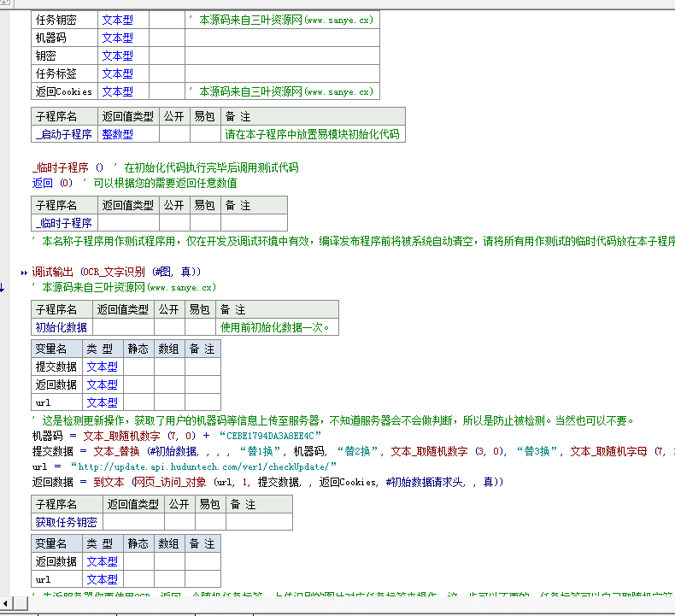Select the 任务标签 variable name cell
The height and width of the screenshot is (616, 675).
click(x=65, y=73)
